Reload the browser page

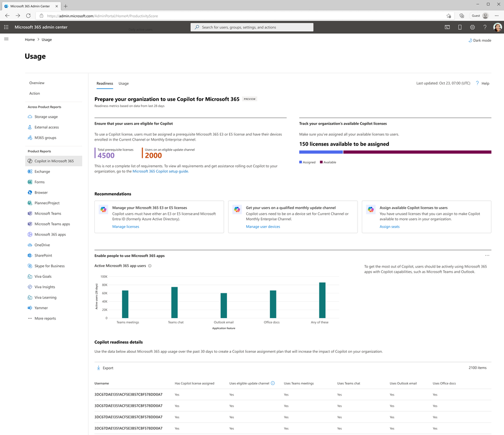pyautogui.click(x=28, y=16)
